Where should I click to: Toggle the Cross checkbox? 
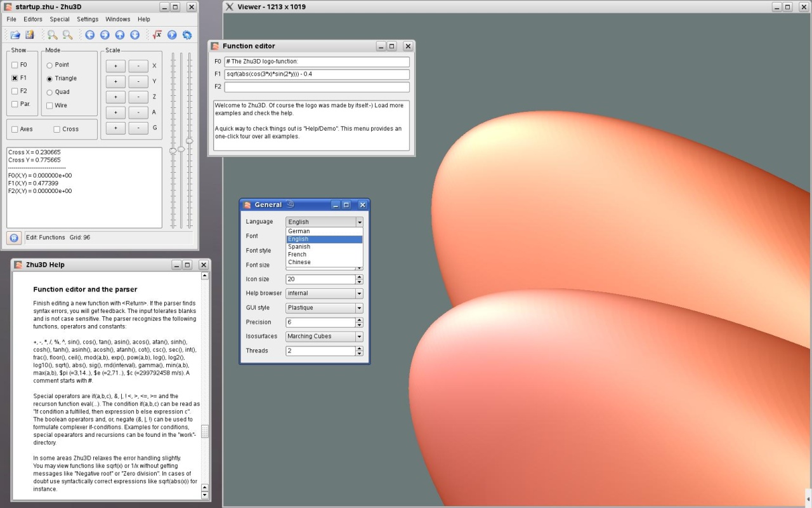pos(57,130)
